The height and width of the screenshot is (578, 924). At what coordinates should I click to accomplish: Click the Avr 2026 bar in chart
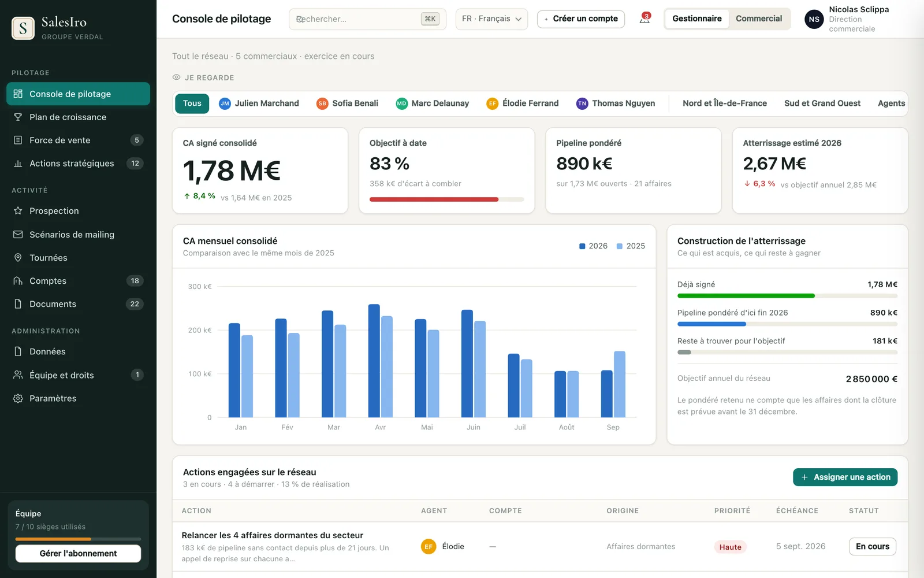[x=374, y=361]
